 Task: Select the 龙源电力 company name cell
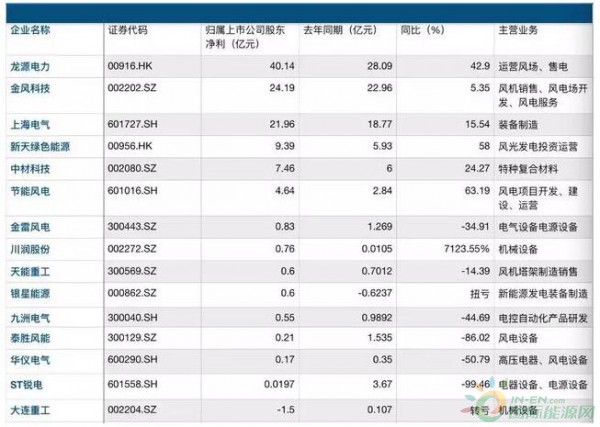(28, 64)
